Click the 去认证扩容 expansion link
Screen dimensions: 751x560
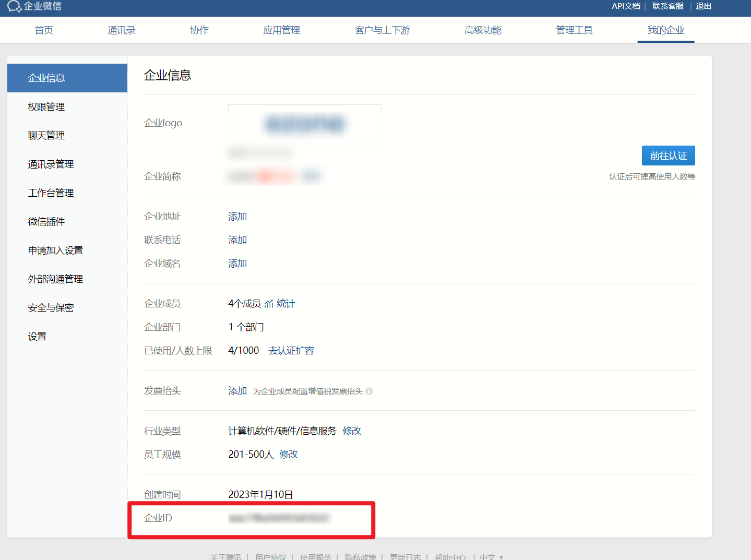(291, 350)
